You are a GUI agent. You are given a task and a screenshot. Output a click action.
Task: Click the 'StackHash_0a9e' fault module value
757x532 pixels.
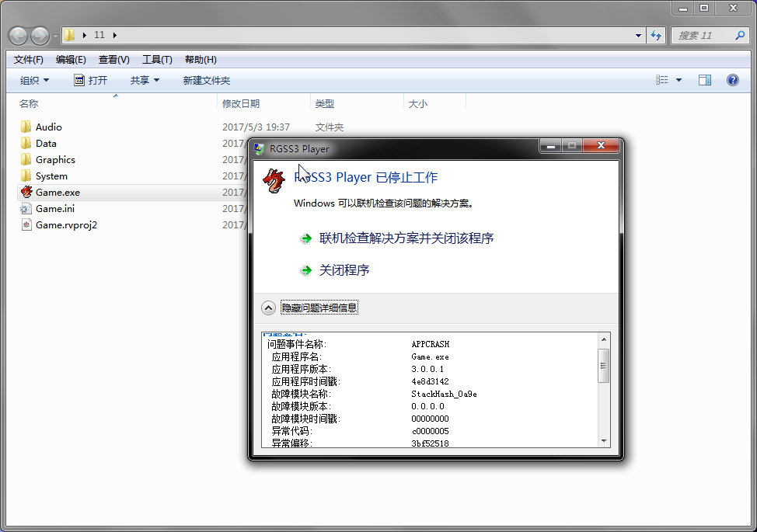tap(444, 394)
